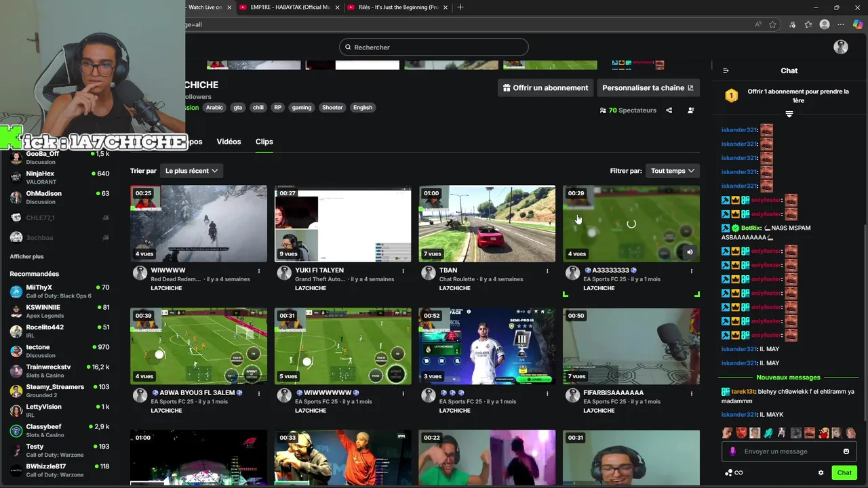Expand the gift subscription leaderboard banner arrow
This screenshot has width=868, height=488.
[x=789, y=115]
